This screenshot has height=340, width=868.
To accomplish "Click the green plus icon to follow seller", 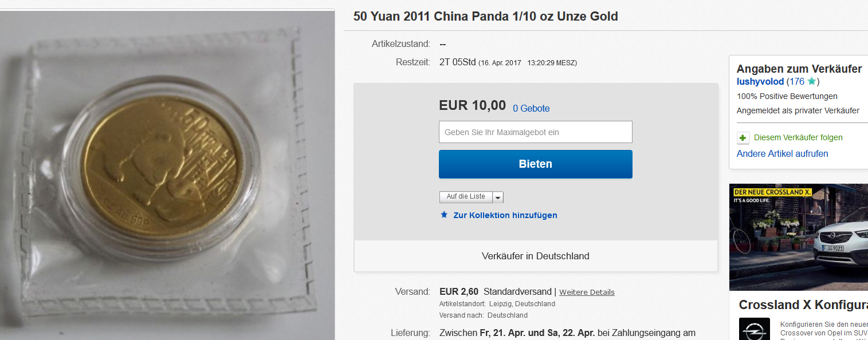I will 743,138.
